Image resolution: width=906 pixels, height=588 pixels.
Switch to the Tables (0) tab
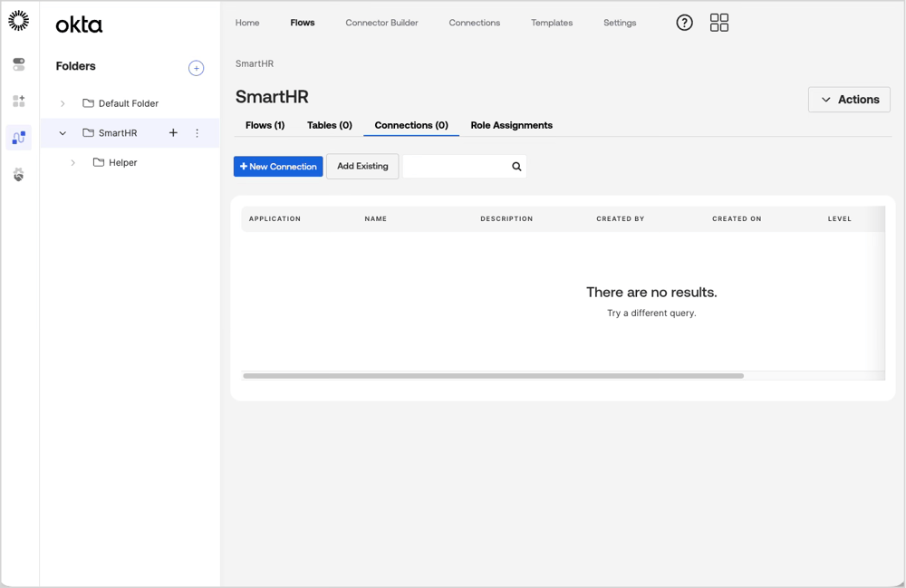330,125
